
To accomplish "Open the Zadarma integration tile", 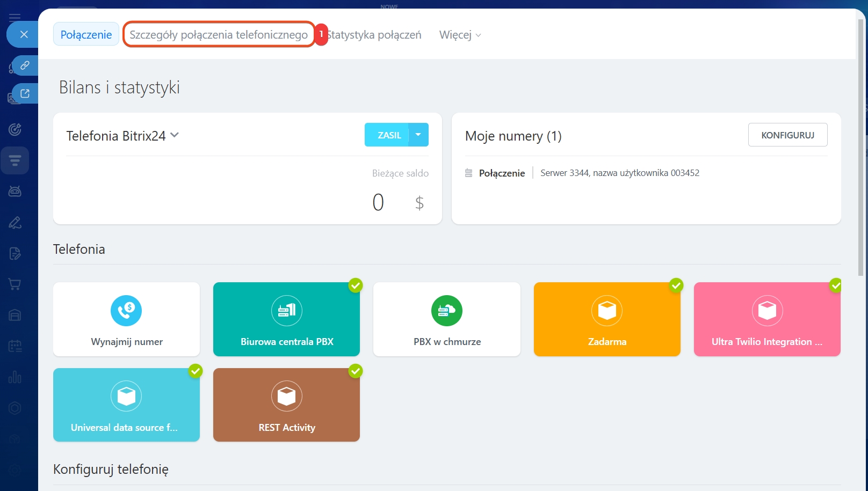I will tap(606, 319).
